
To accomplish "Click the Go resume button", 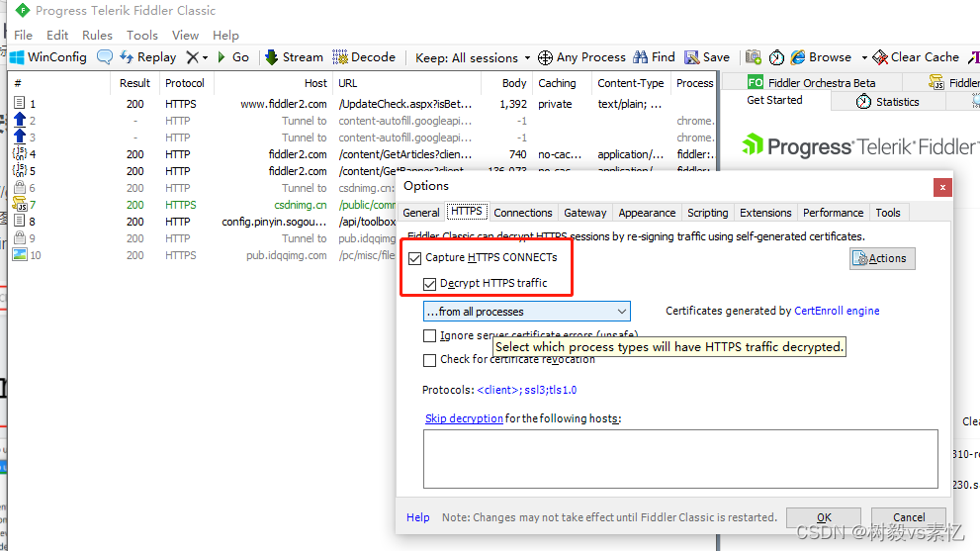I will [x=233, y=57].
